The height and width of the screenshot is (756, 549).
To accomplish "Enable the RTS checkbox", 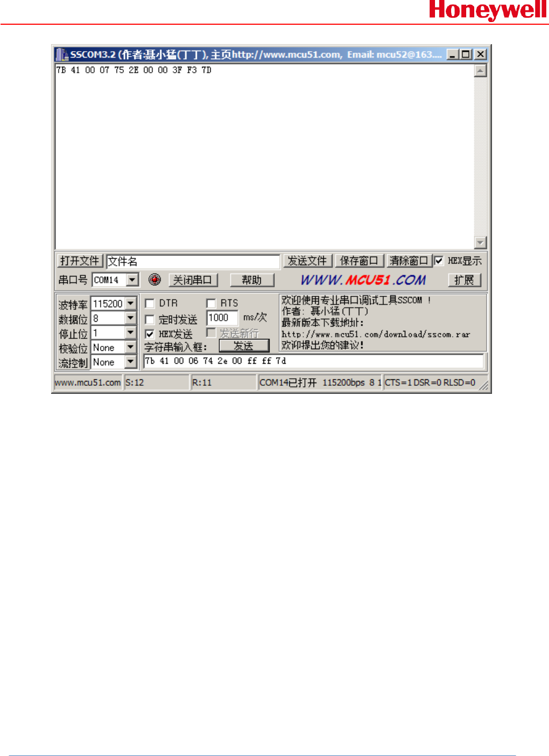I will tap(211, 303).
